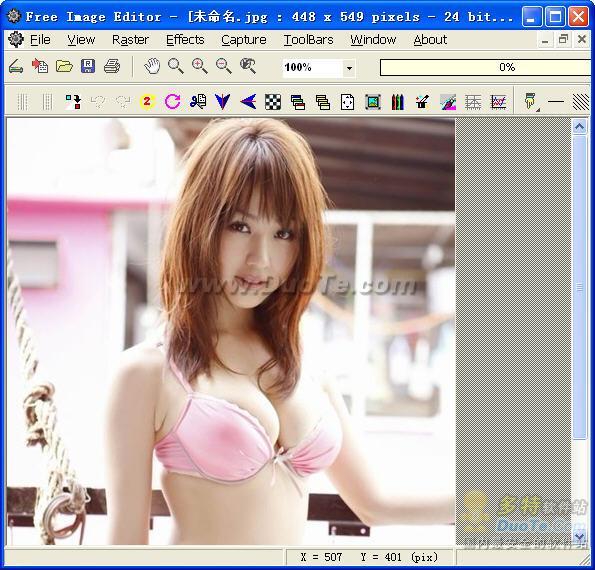Click the opened photo on the canvas
The height and width of the screenshot is (570, 595).
[231, 331]
